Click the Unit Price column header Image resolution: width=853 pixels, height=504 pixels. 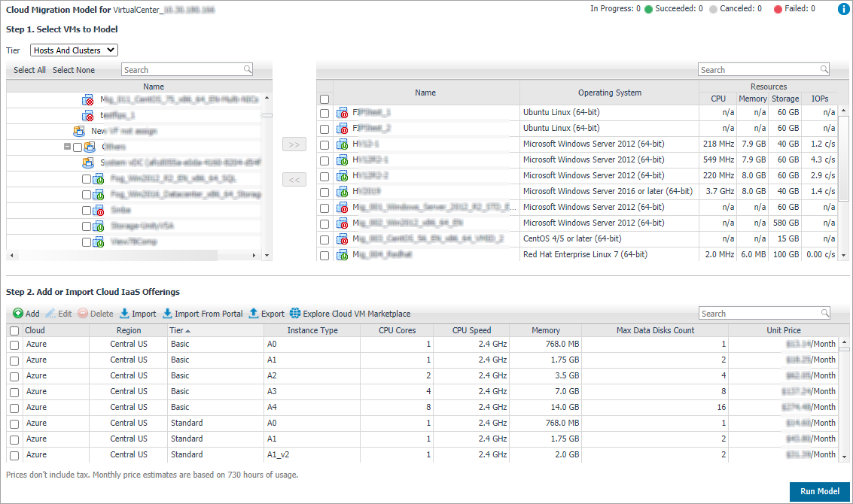pos(782,330)
